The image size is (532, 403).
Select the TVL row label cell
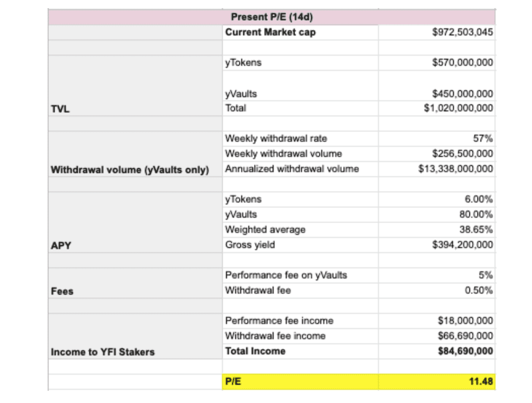135,86
